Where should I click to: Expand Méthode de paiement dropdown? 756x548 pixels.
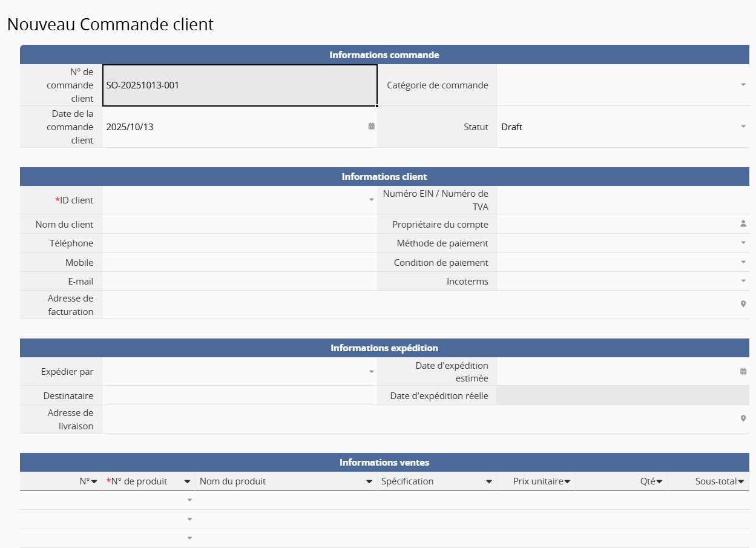(x=743, y=243)
